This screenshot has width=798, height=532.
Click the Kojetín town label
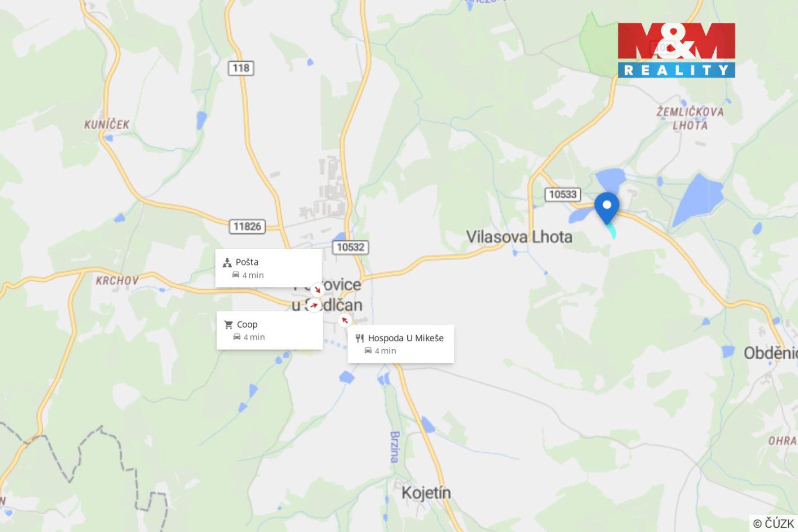tap(426, 493)
